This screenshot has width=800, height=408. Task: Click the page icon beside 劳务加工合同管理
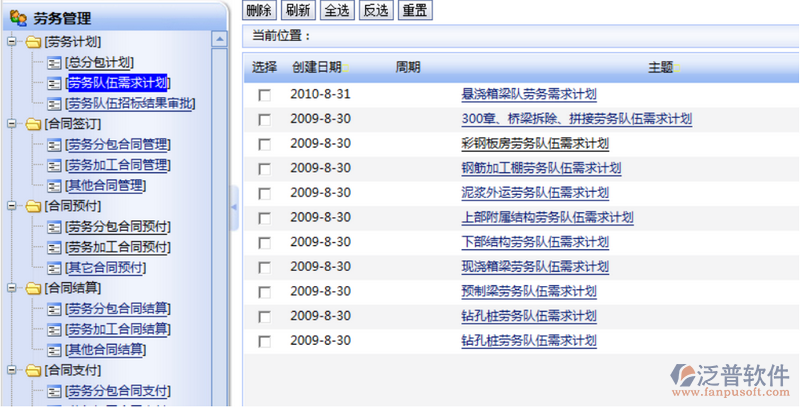[x=54, y=166]
